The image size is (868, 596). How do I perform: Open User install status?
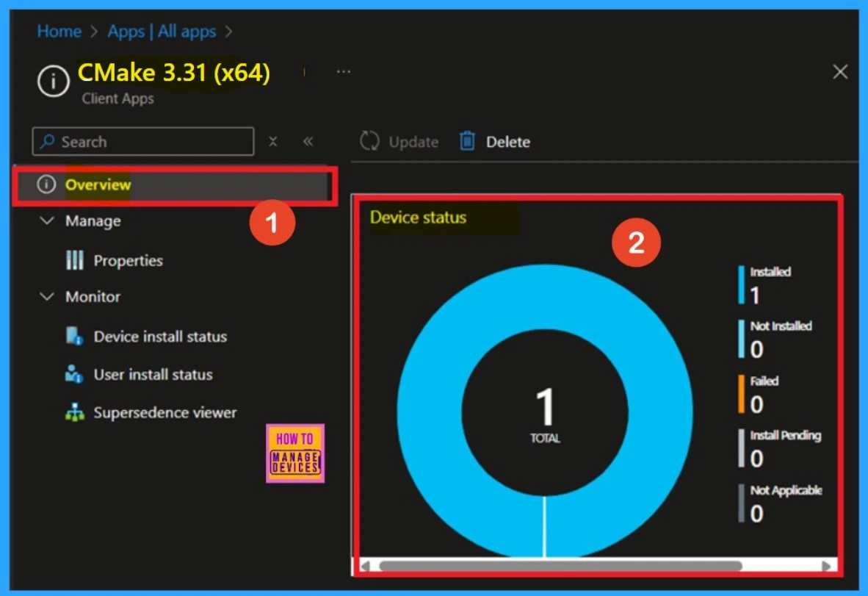point(153,375)
